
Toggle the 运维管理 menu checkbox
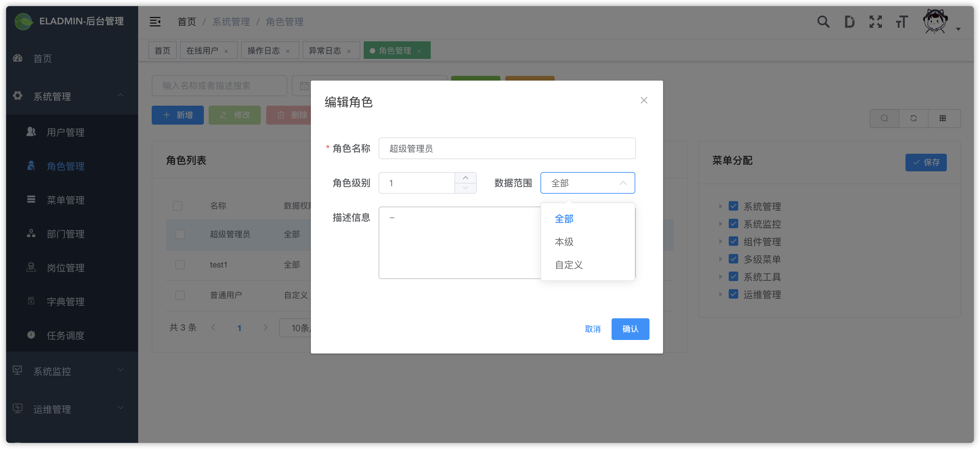pos(733,294)
